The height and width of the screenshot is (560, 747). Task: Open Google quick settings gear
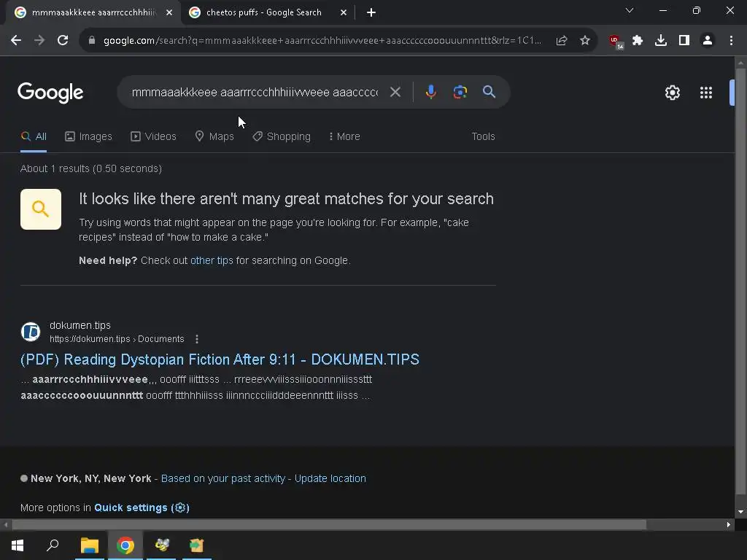tap(672, 93)
